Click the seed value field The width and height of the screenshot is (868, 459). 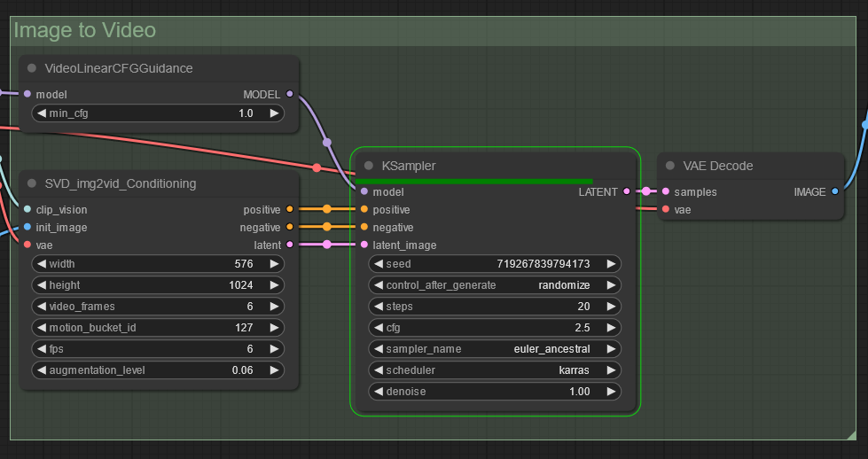[495, 264]
